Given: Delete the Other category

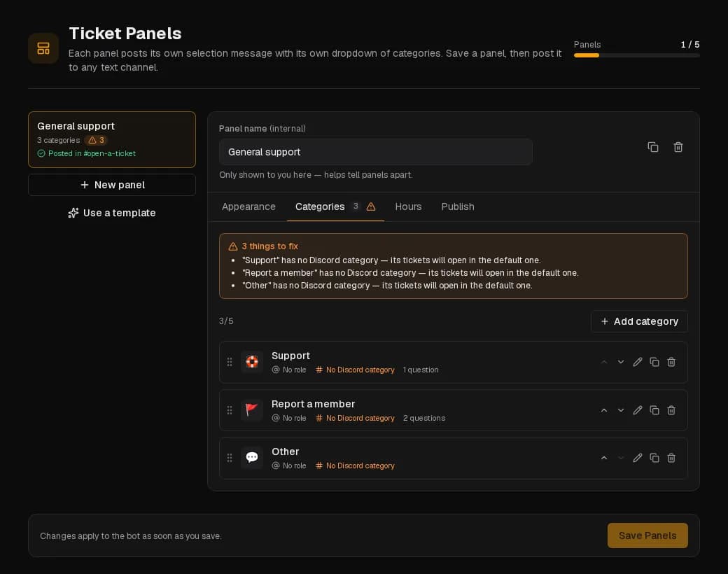Looking at the screenshot, I should [671, 458].
